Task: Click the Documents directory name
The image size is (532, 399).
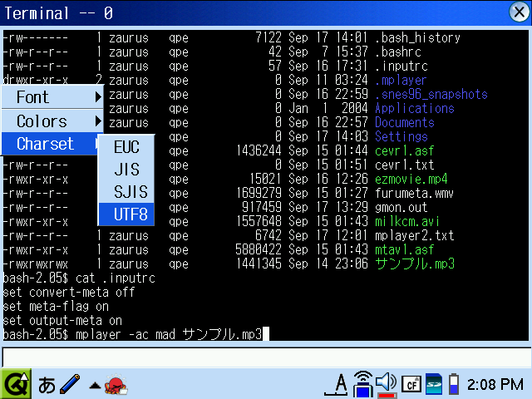Action: pyautogui.click(x=405, y=122)
